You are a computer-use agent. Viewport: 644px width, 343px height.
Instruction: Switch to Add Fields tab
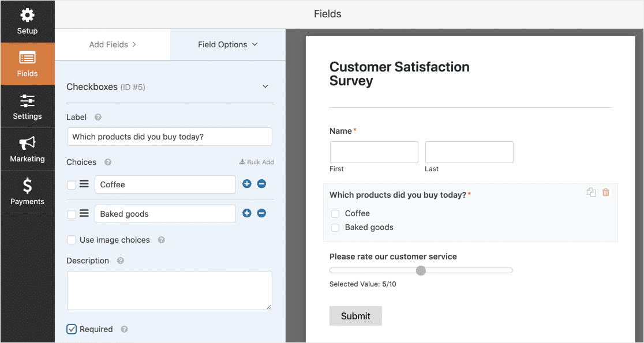[113, 44]
